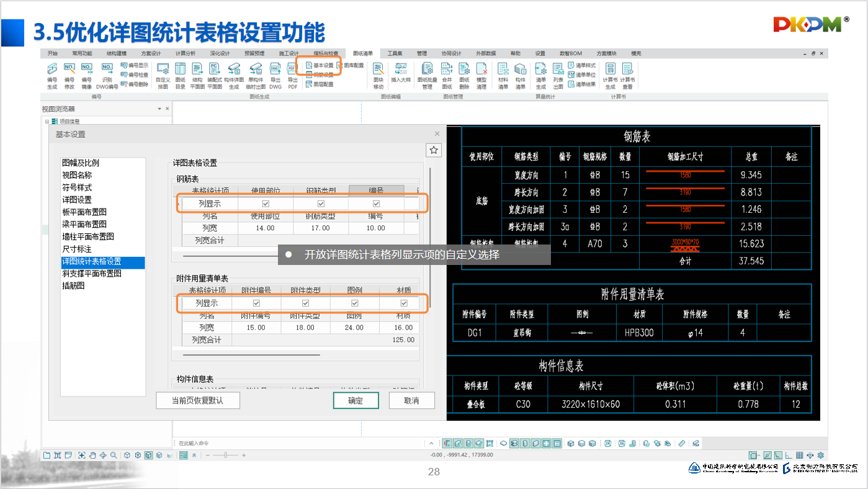Select 尺寸标注 in the settings list
This screenshot has width=868, height=489.
pyautogui.click(x=77, y=249)
